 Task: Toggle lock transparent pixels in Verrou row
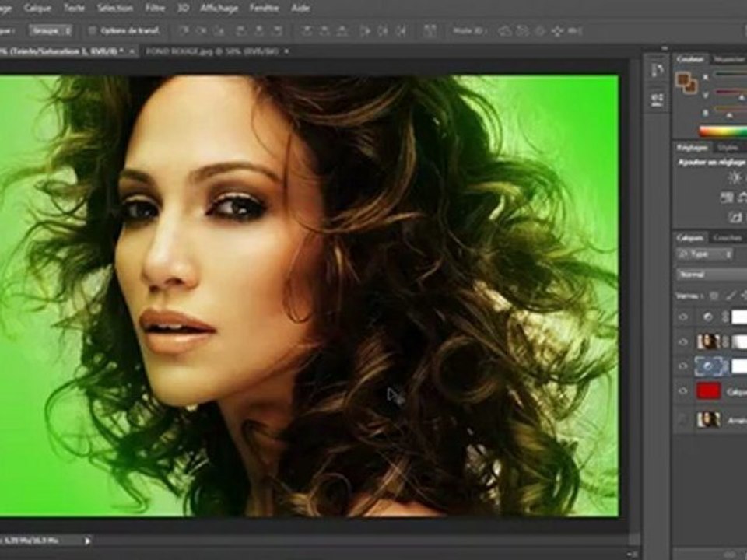click(x=714, y=296)
